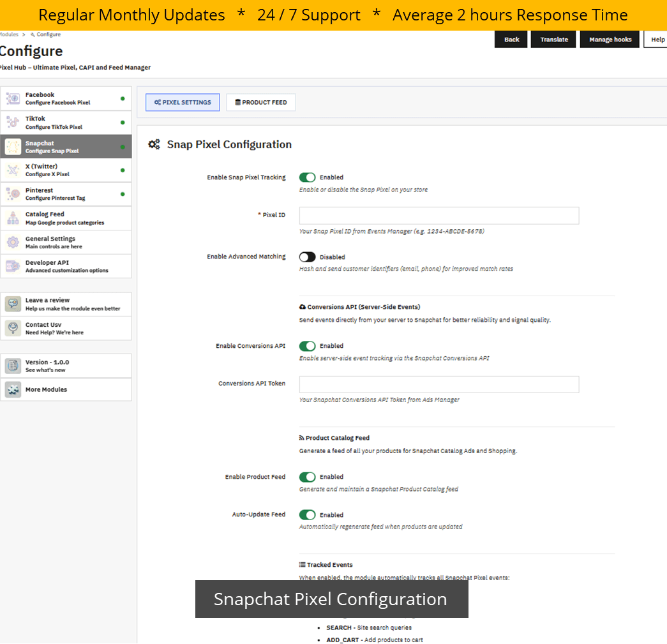Open General Settings menu item
The image size is (667, 644).
tap(66, 243)
